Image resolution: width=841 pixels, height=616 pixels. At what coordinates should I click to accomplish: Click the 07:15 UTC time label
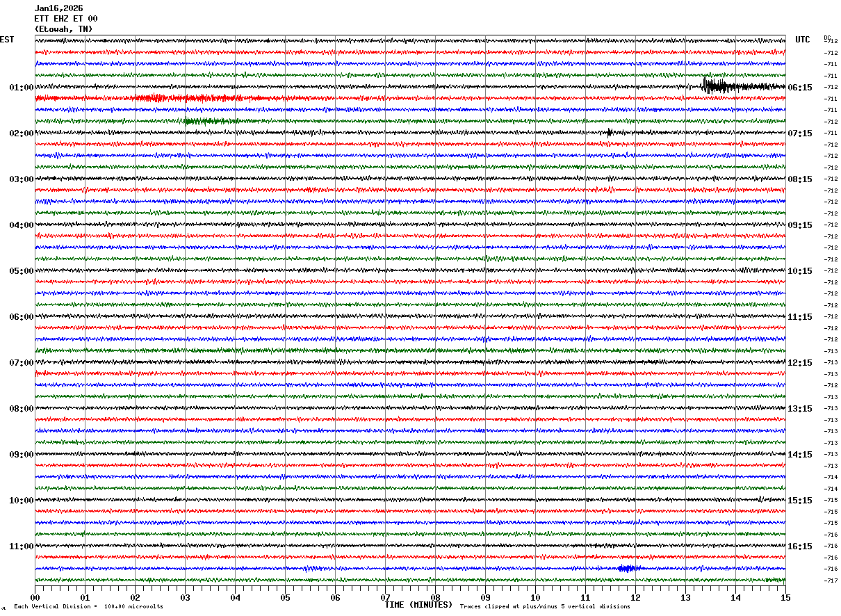click(x=800, y=133)
